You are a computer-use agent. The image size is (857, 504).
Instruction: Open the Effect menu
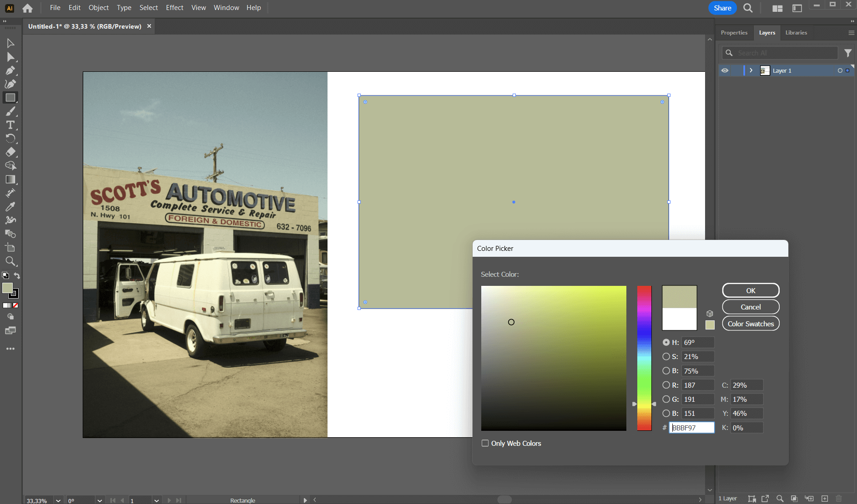click(x=175, y=8)
